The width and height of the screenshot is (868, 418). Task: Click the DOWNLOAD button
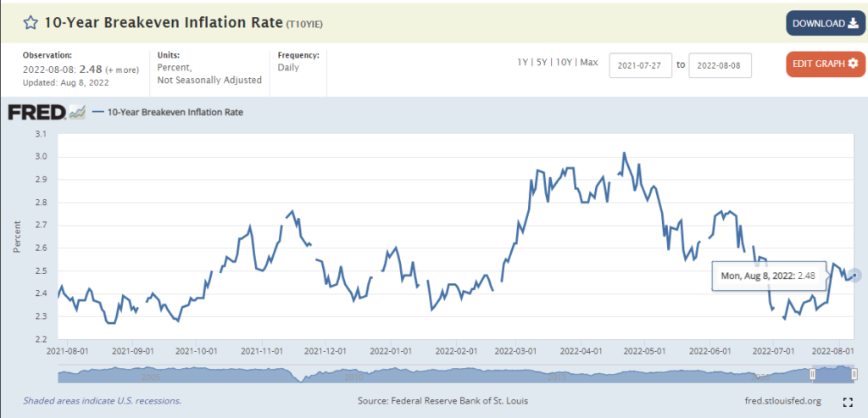824,23
